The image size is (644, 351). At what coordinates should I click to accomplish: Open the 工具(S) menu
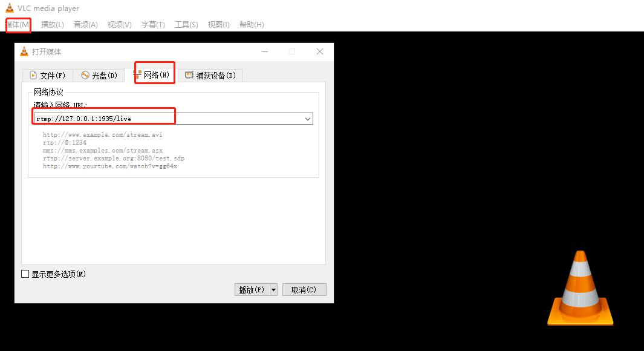(x=186, y=25)
